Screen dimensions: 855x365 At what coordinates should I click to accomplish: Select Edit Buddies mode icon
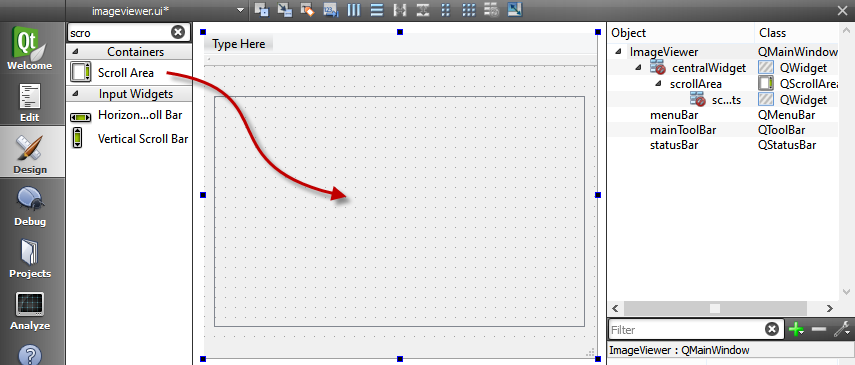pyautogui.click(x=308, y=9)
